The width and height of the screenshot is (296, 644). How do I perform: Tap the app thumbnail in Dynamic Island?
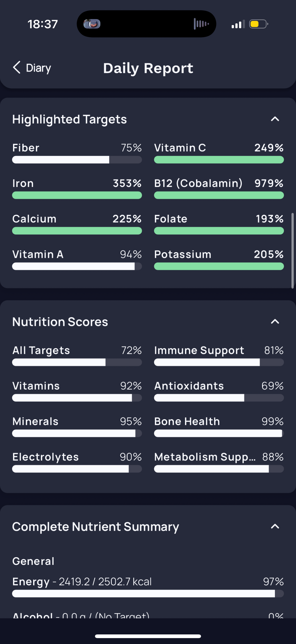[x=92, y=24]
